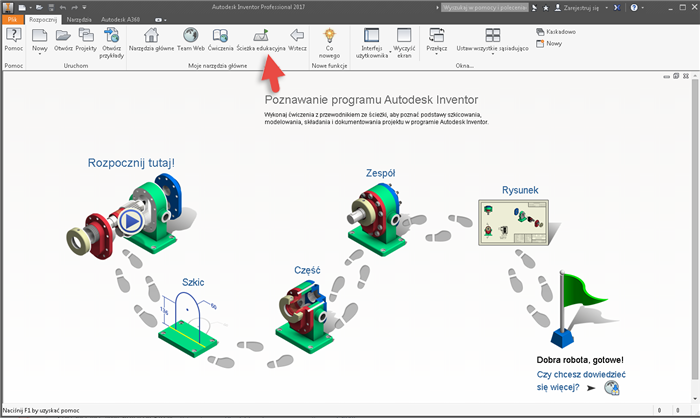Click the Rozpocznij tutaj! heading link
This screenshot has height=418, width=700.
pos(131,163)
